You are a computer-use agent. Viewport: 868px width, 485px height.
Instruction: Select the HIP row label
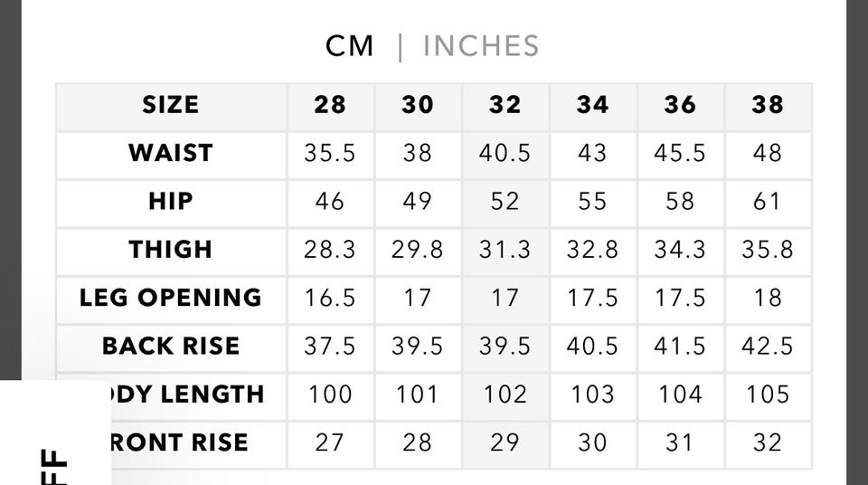171,201
